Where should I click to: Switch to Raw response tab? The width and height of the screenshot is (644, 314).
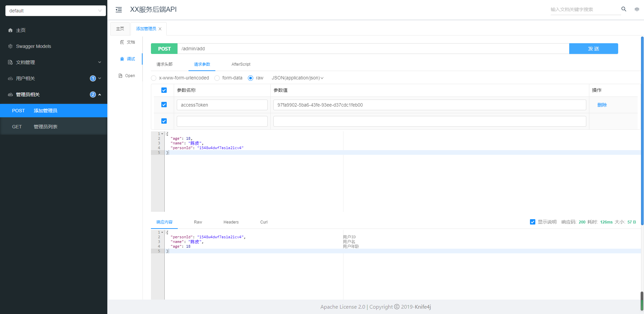pyautogui.click(x=198, y=222)
